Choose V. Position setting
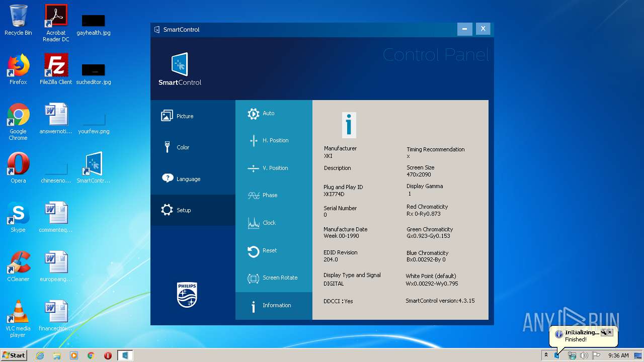This screenshot has width=644, height=362. pyautogui.click(x=274, y=168)
